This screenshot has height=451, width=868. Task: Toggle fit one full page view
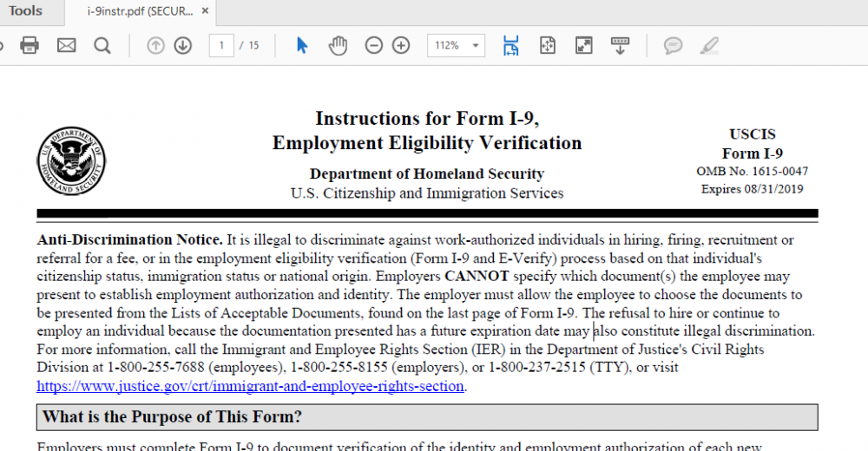tap(548, 45)
